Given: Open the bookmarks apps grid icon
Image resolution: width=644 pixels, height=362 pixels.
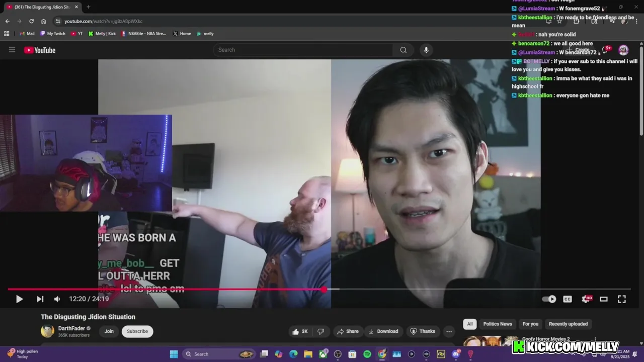Looking at the screenshot, I should point(7,34).
